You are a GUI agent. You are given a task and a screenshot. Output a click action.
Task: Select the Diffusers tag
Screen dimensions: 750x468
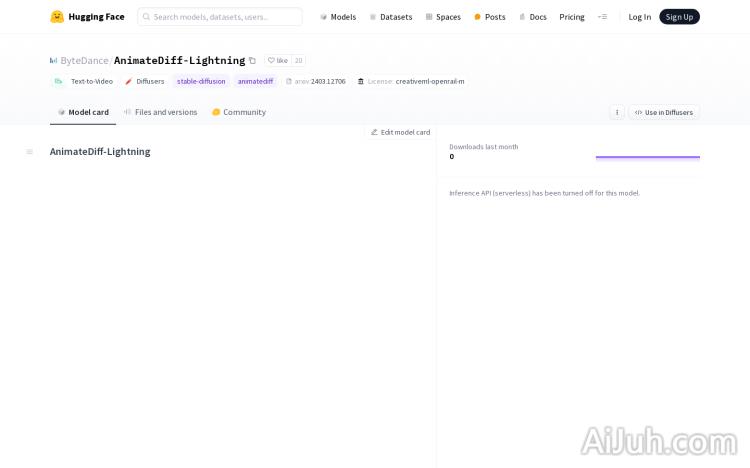144,81
